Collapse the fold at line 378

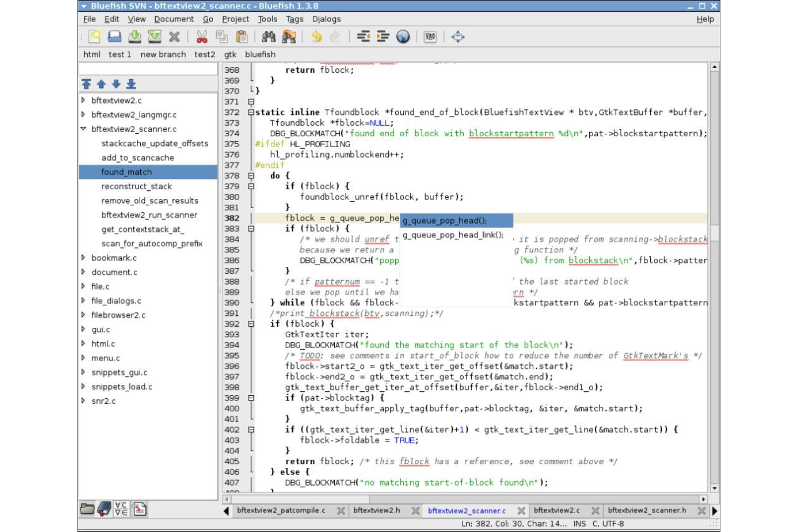[x=251, y=175]
